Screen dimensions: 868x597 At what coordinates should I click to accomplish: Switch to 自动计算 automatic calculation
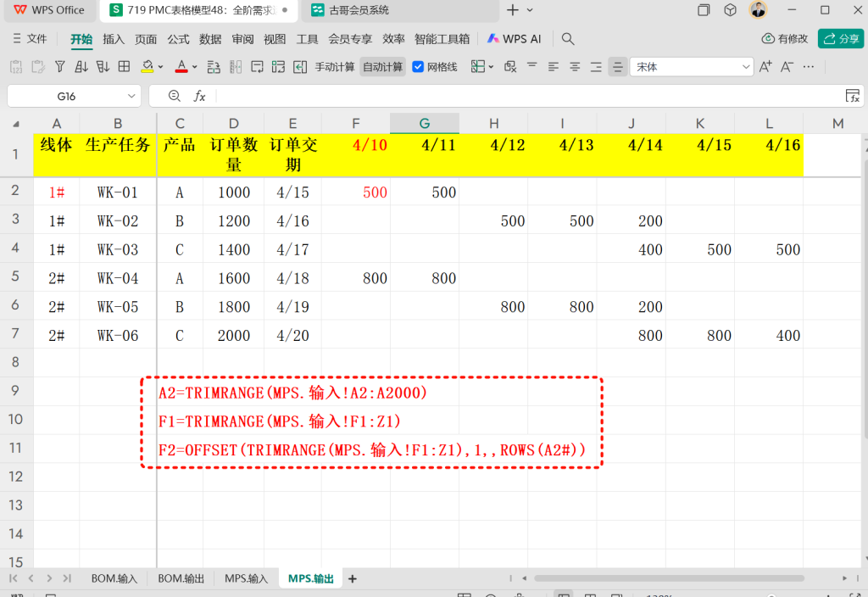[x=382, y=67]
